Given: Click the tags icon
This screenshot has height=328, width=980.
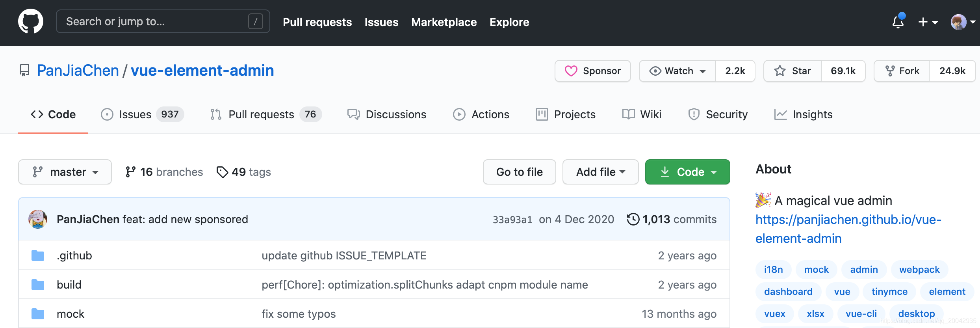Looking at the screenshot, I should point(222,172).
